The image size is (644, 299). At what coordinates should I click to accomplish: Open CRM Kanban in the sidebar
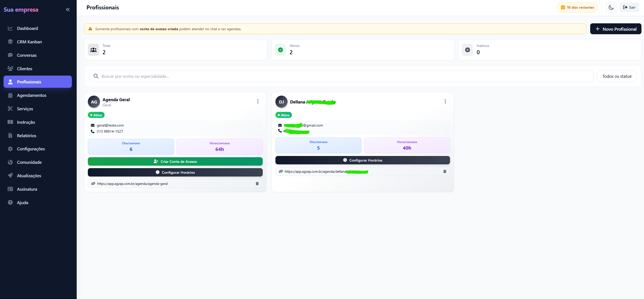[x=29, y=42]
